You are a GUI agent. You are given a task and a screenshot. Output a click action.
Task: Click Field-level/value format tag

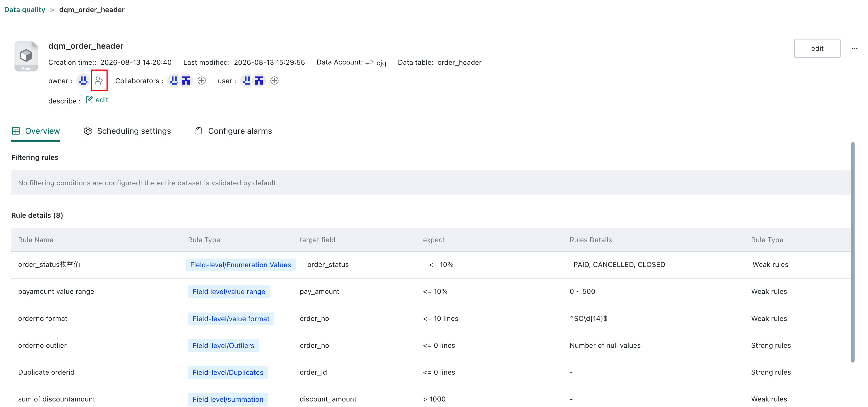click(x=231, y=319)
